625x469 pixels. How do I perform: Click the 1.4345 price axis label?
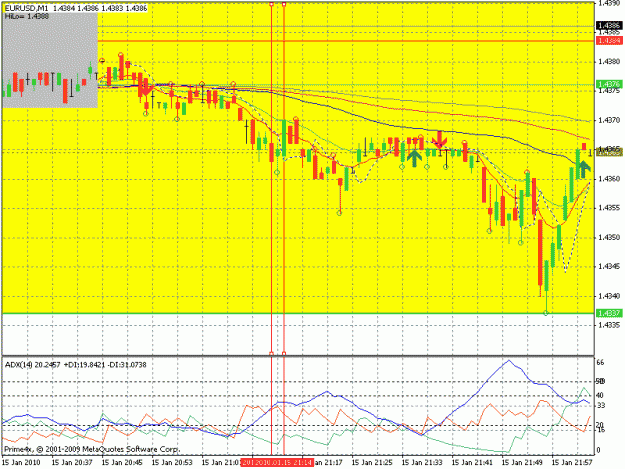coord(609,266)
